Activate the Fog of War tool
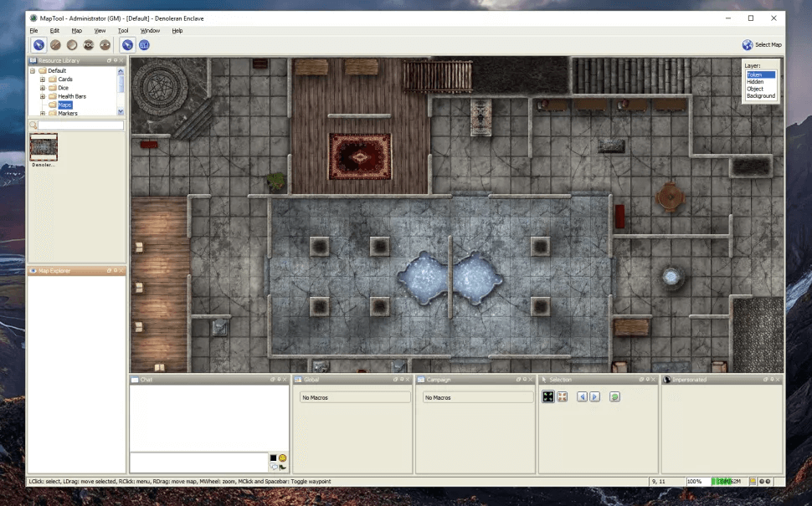 coord(89,45)
